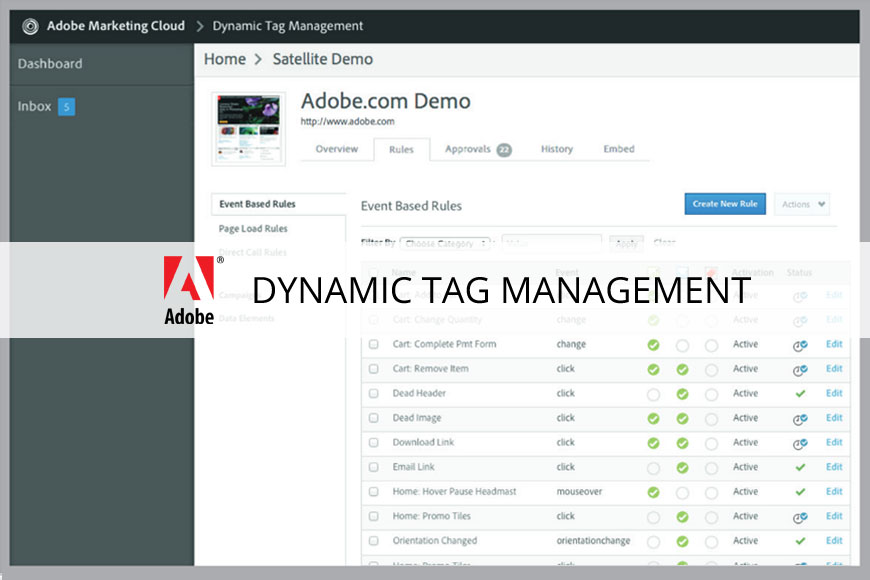Click status icon for Dead Image row
The image size is (870, 580).
(800, 419)
